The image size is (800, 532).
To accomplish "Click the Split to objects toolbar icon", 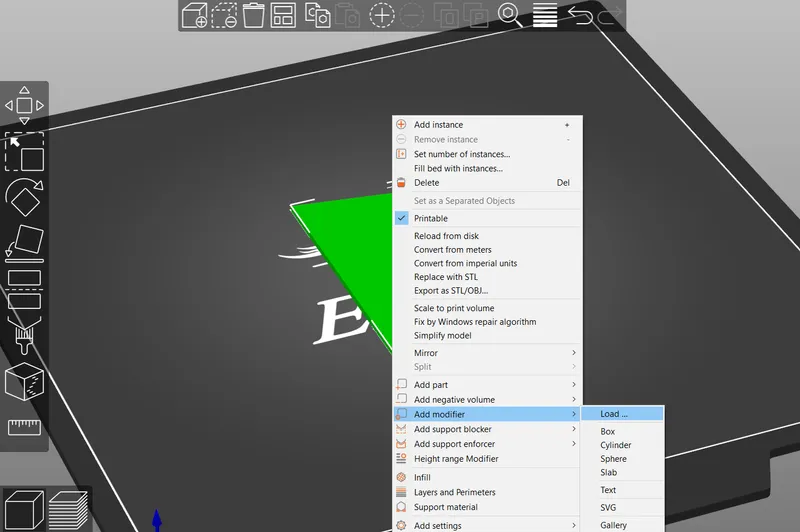I will pos(446,15).
